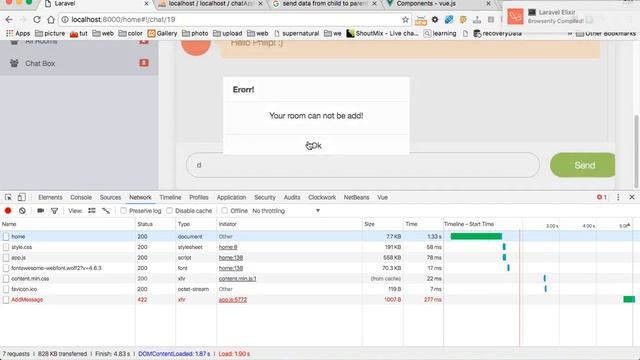Open the Sources DevTools tab

click(110, 197)
